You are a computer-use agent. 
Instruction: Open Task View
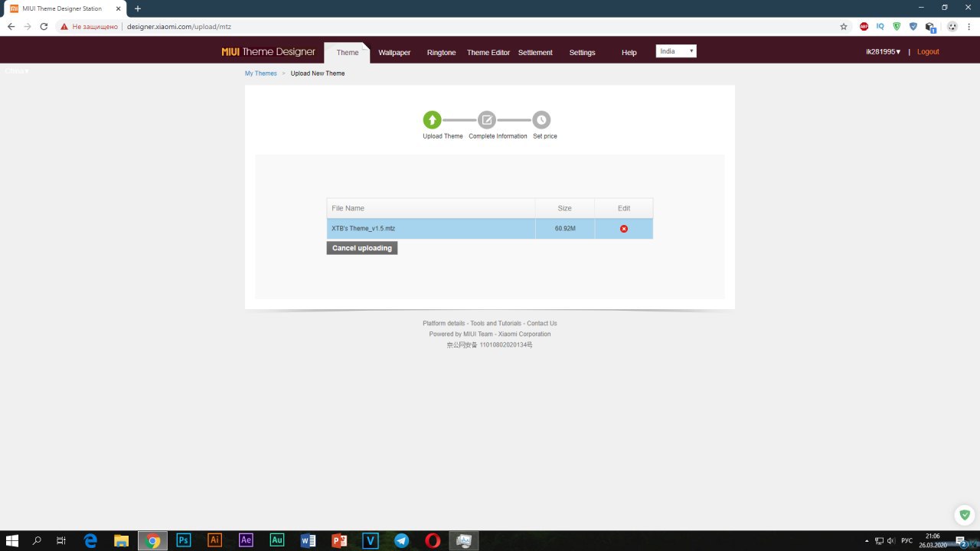(x=61, y=540)
